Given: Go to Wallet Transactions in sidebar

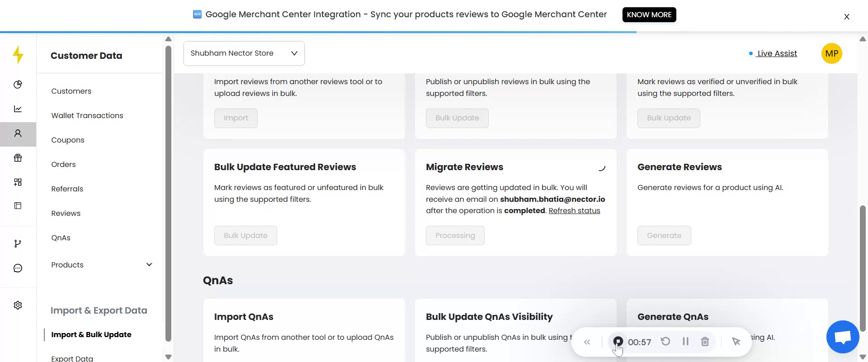Looking at the screenshot, I should [87, 115].
